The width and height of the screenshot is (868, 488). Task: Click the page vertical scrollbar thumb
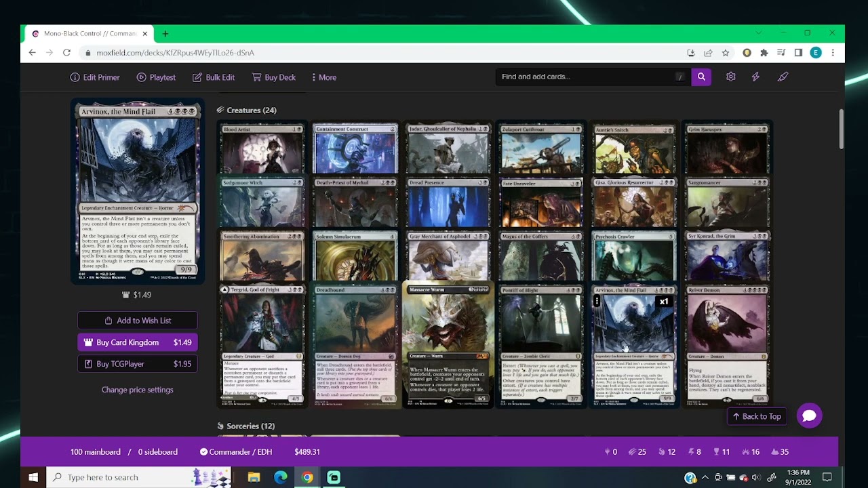pos(841,129)
